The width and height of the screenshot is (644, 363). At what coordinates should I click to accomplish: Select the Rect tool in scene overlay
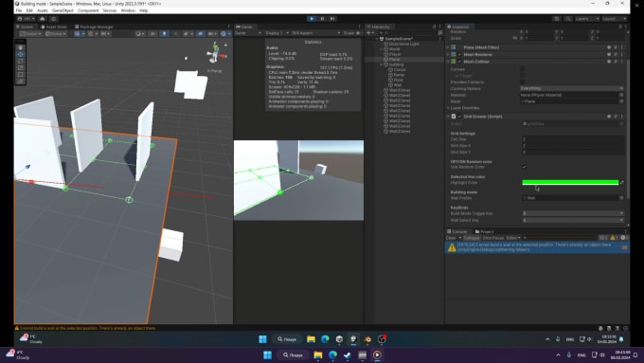[20, 75]
